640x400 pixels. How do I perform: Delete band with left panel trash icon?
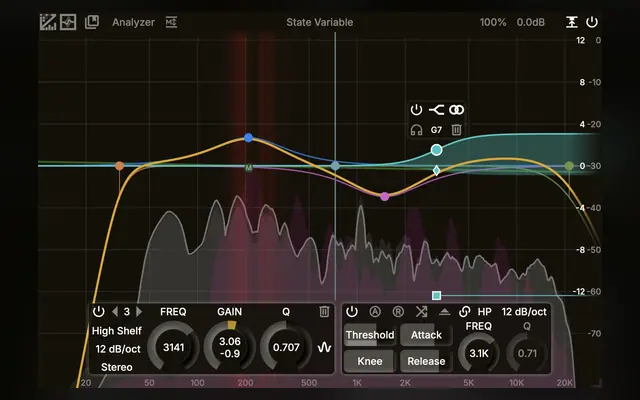[x=324, y=312]
